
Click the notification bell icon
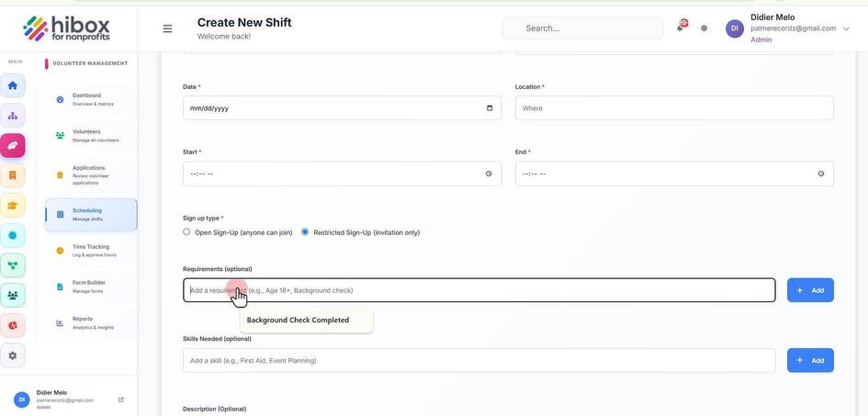coord(681,28)
